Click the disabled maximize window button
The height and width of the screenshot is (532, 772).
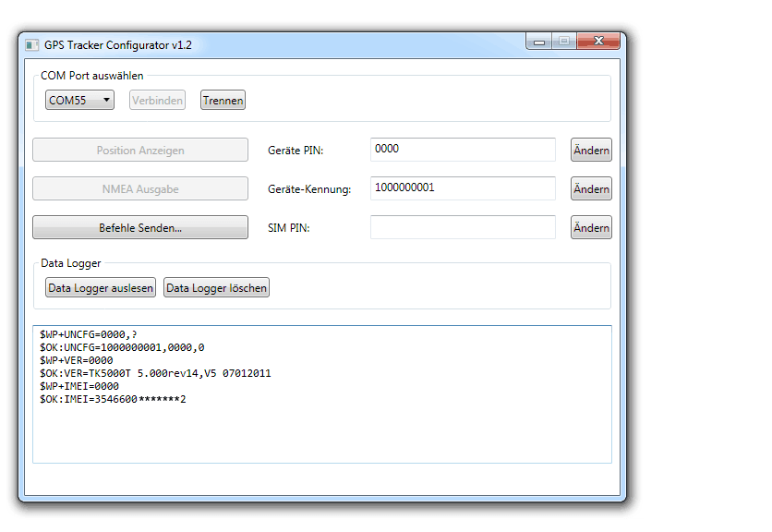tap(564, 42)
